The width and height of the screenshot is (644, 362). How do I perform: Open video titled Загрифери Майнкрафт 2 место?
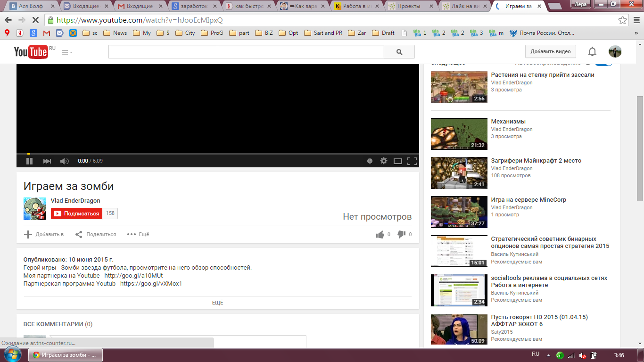coord(536,161)
